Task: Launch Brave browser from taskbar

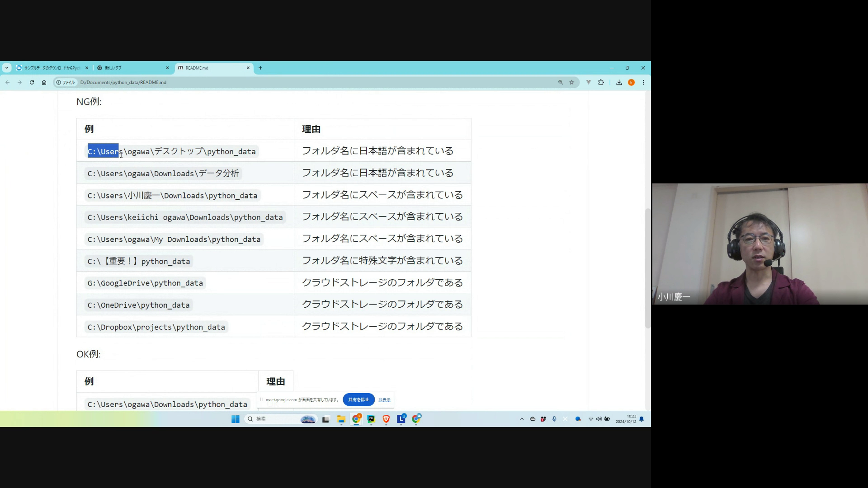Action: click(386, 419)
